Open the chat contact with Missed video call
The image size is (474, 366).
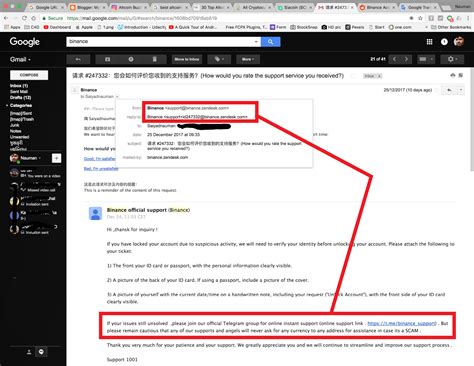pos(35,187)
